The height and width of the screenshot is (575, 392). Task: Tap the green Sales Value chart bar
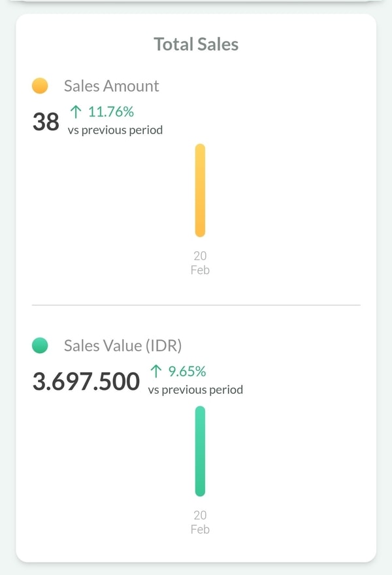(x=200, y=451)
